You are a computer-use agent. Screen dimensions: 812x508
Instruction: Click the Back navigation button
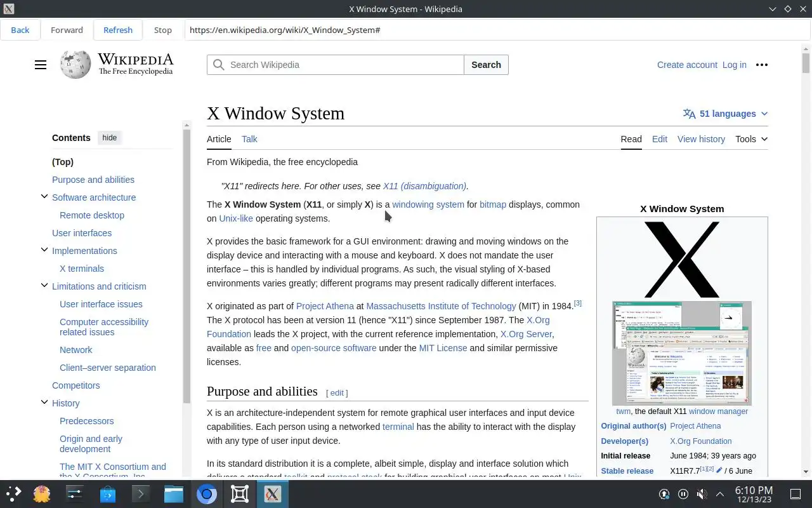coord(20,30)
